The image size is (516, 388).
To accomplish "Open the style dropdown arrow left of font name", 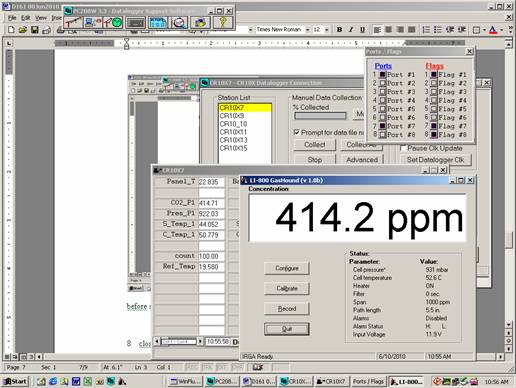I will point(250,30).
